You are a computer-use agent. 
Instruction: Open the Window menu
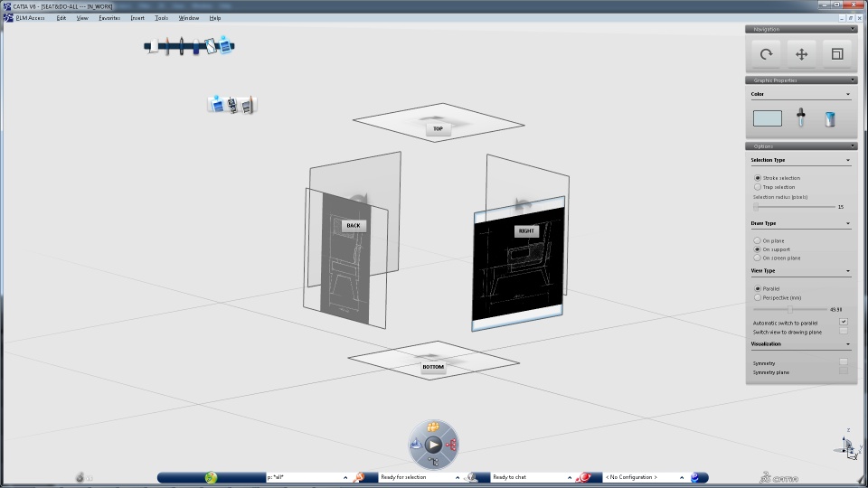point(189,18)
